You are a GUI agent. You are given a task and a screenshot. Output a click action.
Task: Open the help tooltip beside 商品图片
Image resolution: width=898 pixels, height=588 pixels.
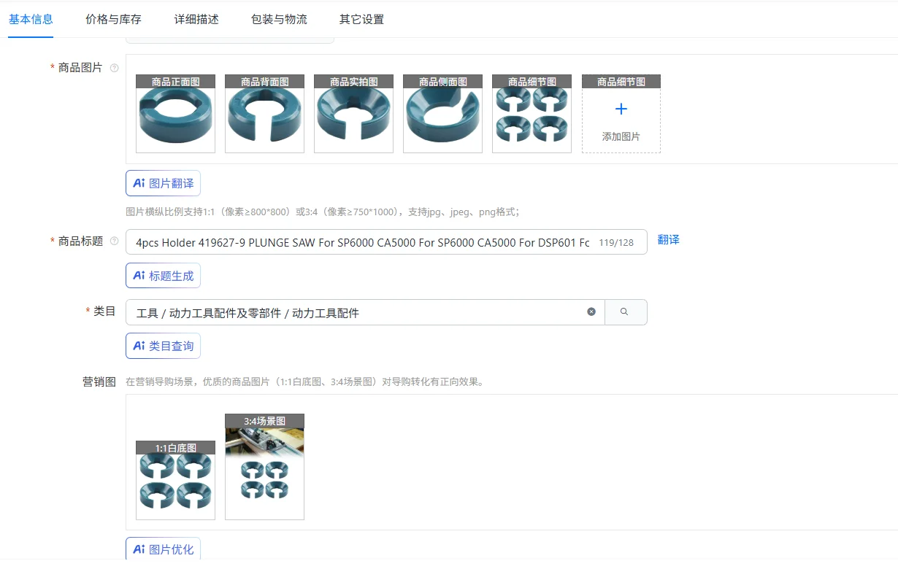point(114,68)
